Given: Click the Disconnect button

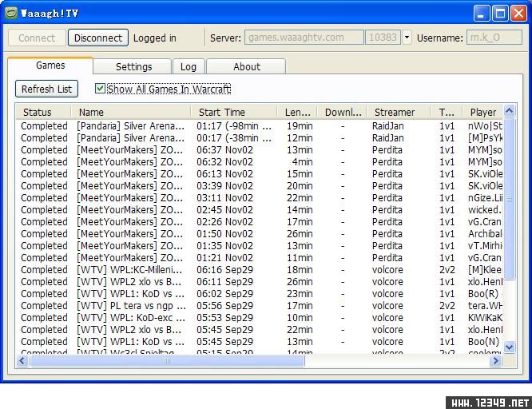Looking at the screenshot, I should (x=98, y=38).
